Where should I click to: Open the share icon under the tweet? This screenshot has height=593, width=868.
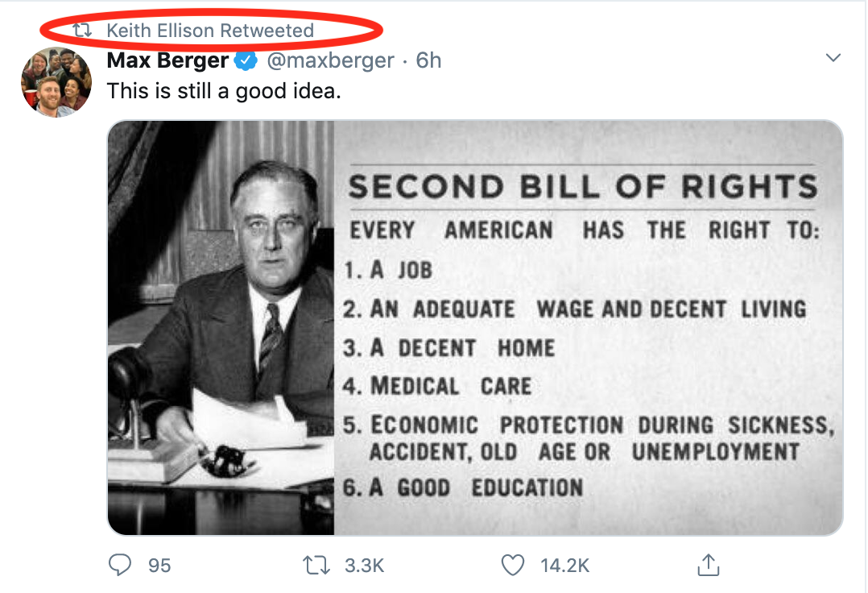(x=708, y=565)
